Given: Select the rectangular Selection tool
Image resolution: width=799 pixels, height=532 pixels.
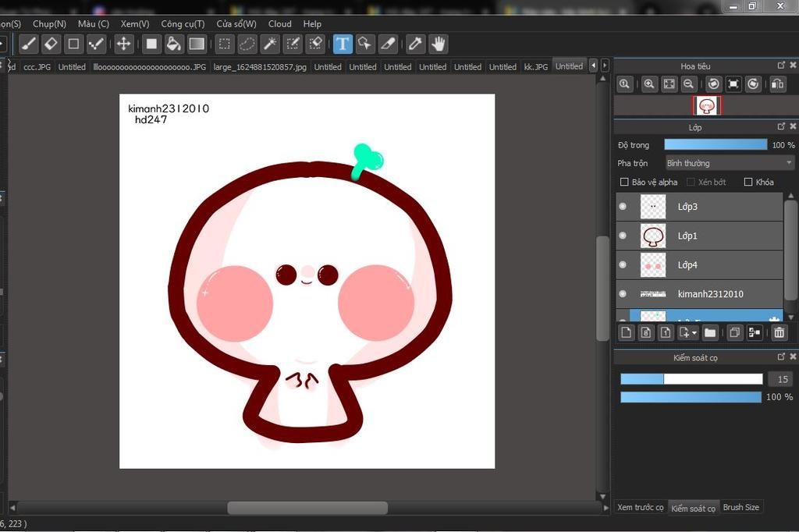Looking at the screenshot, I should pos(224,44).
